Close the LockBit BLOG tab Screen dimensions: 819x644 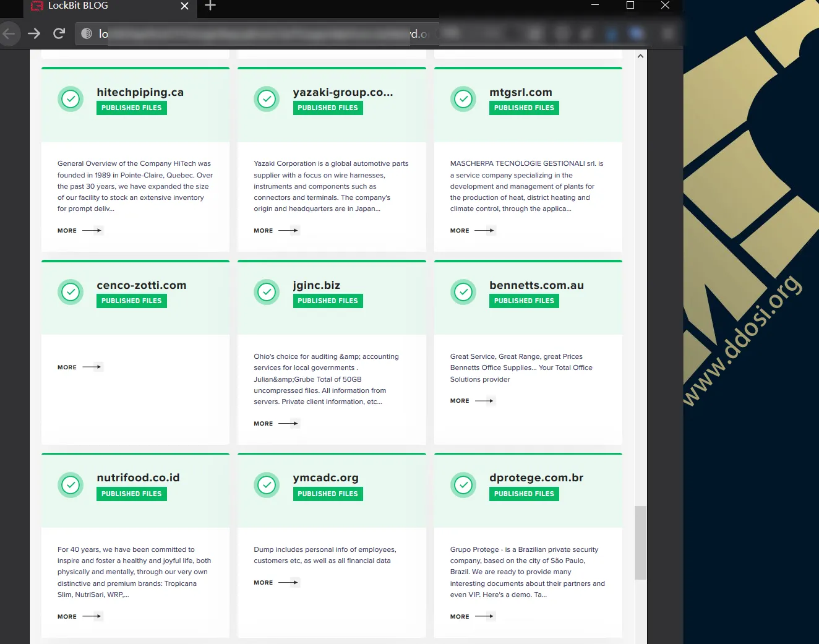(184, 6)
